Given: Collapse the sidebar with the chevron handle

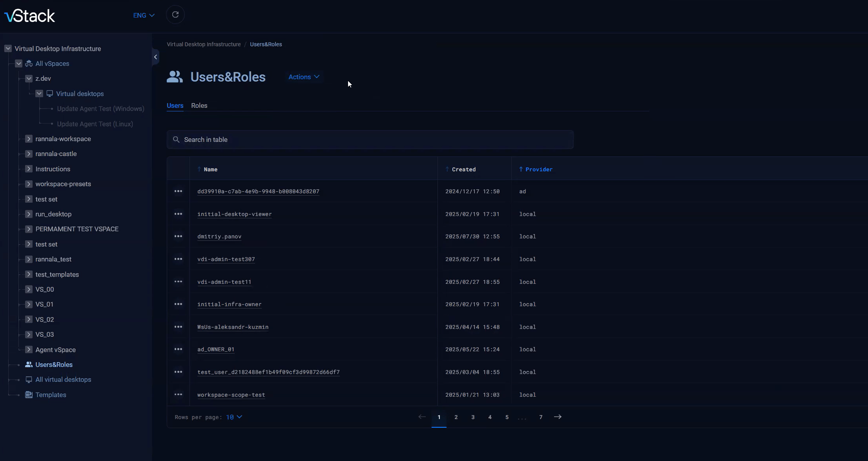Looking at the screenshot, I should point(155,57).
